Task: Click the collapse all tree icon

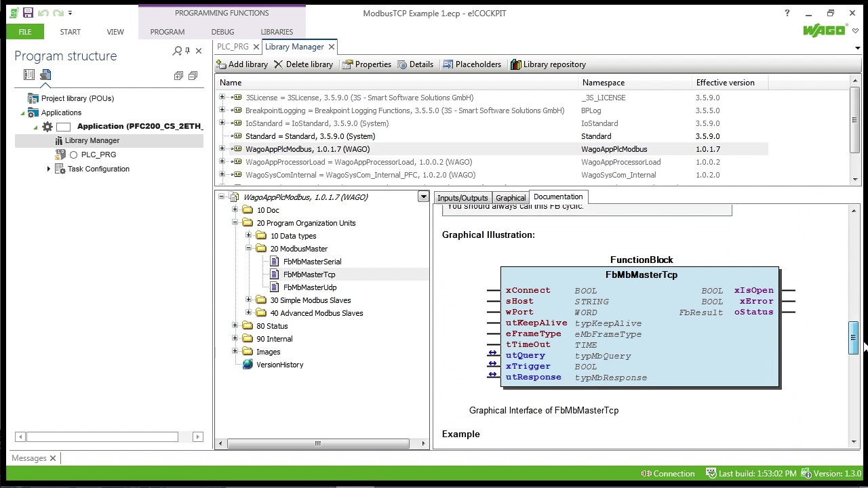Action: pyautogui.click(x=193, y=76)
